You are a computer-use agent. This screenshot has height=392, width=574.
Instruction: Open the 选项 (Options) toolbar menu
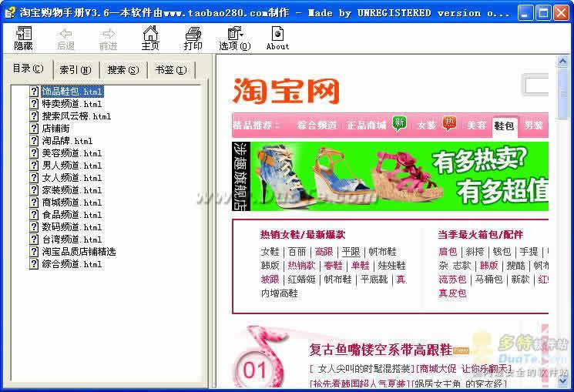click(235, 38)
